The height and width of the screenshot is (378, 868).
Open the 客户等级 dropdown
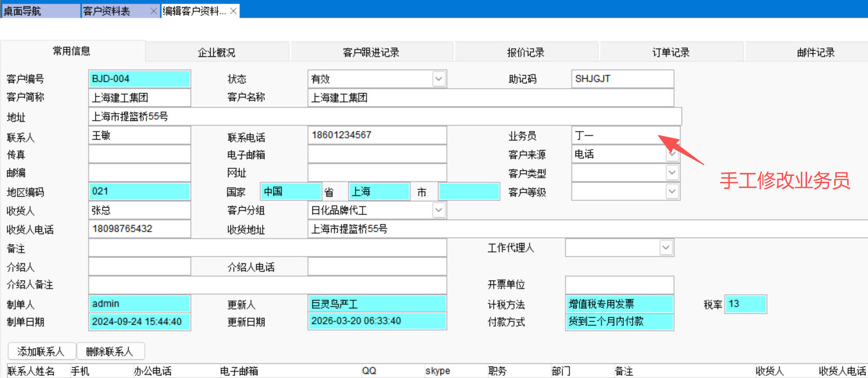pos(672,192)
